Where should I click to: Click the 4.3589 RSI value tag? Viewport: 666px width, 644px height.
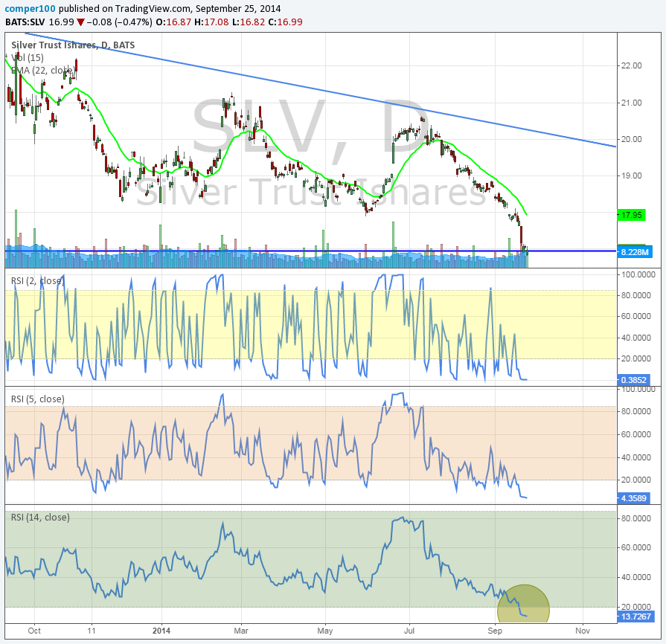(x=634, y=498)
